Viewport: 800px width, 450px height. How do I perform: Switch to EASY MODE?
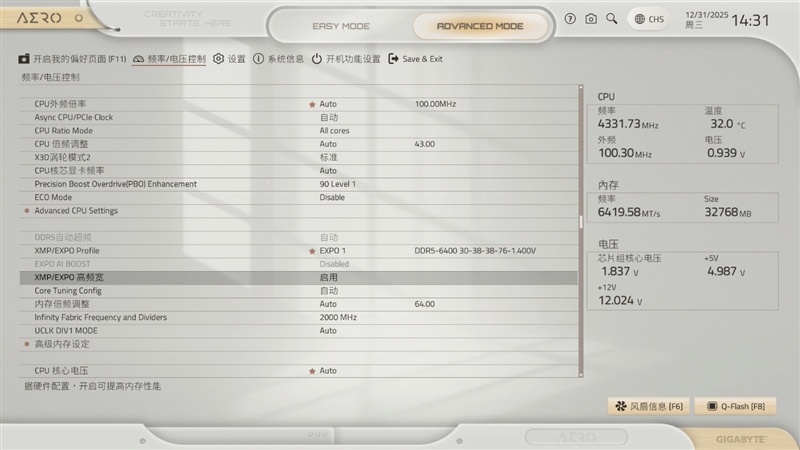click(x=341, y=26)
